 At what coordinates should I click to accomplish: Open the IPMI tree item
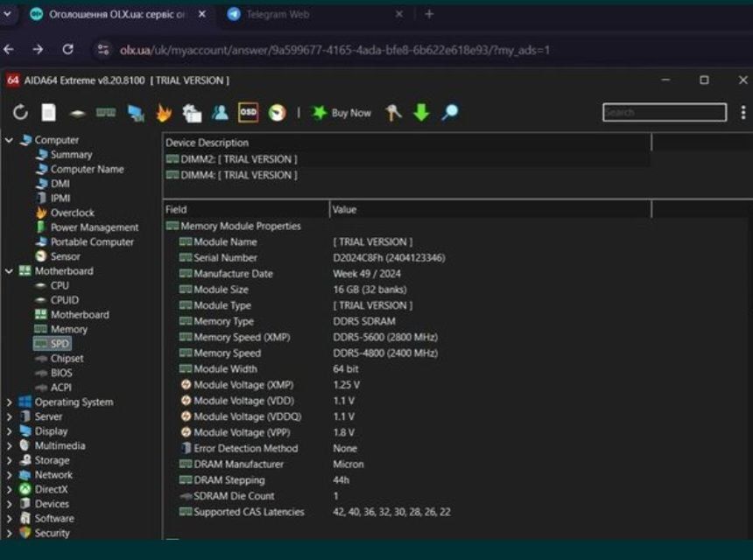point(53,198)
